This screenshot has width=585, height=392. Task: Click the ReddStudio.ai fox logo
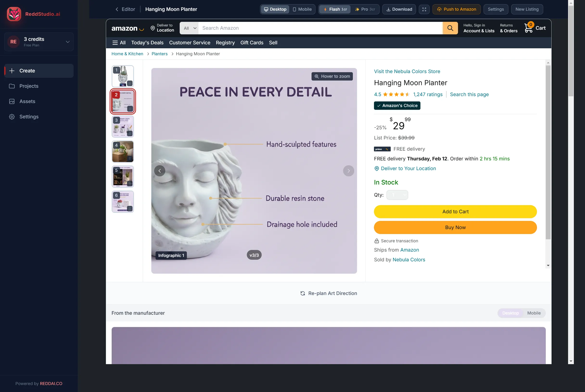tap(14, 14)
